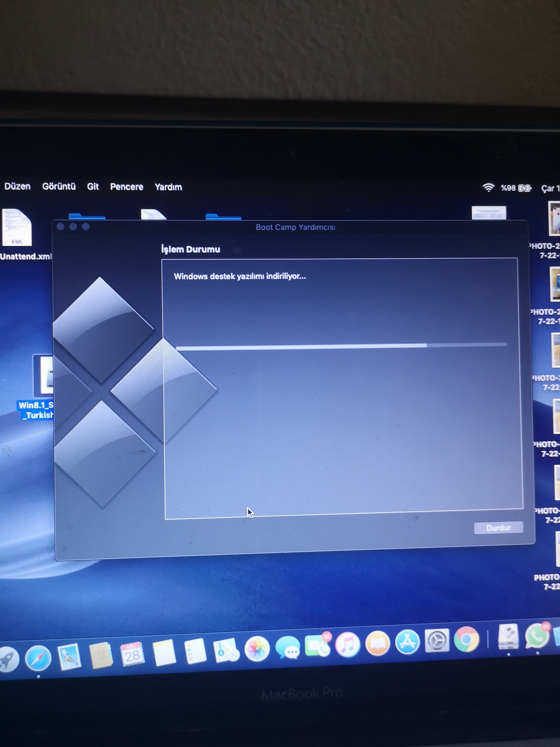Launch Google Chrome from the Dock
The width and height of the screenshot is (560, 747).
466,639
